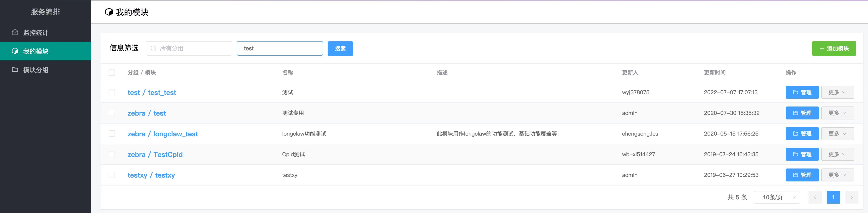Open the 所有分组 group filter dropdown

189,48
